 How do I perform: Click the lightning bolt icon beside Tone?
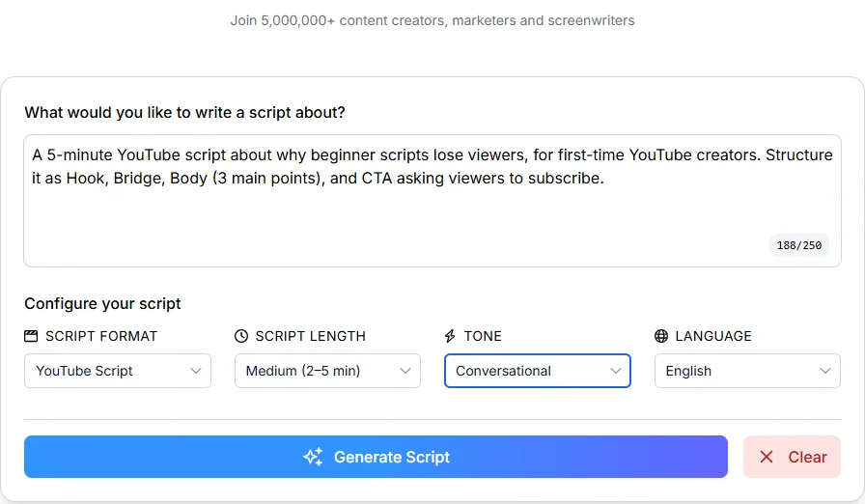(450, 336)
